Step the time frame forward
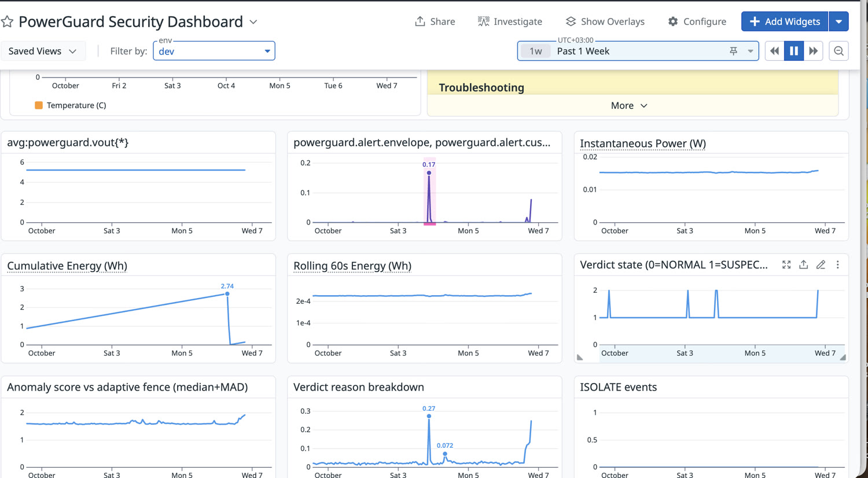868x478 pixels. pyautogui.click(x=814, y=51)
